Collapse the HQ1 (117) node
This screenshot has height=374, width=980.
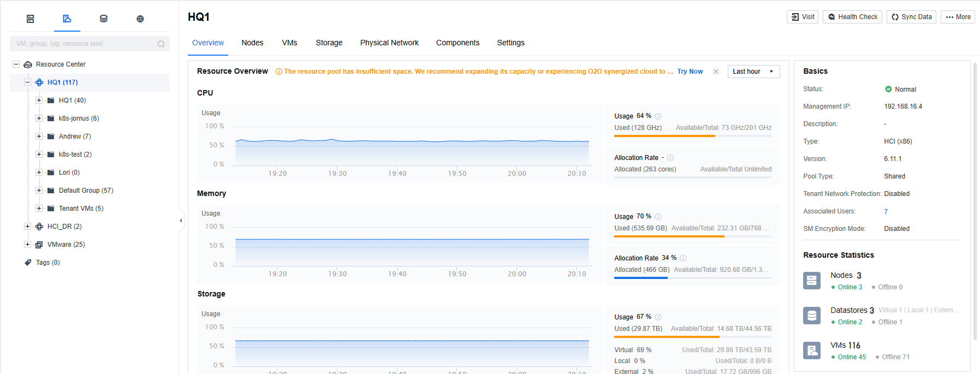tap(27, 82)
